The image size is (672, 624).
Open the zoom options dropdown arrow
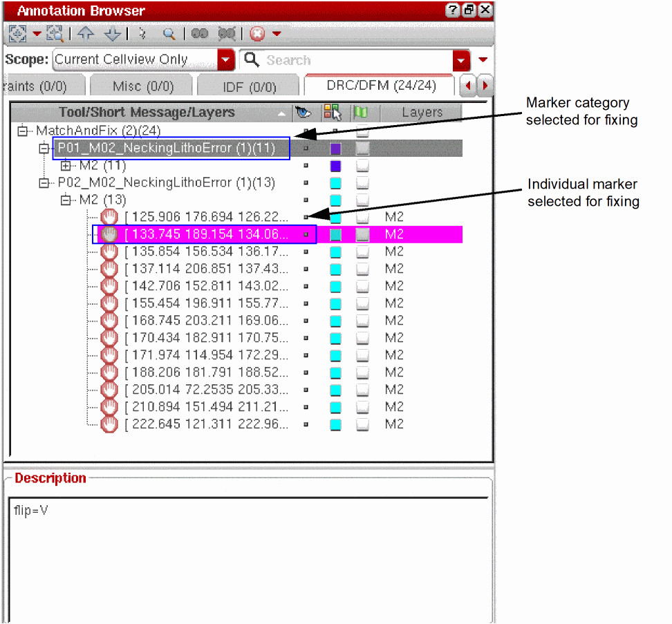pos(37,33)
